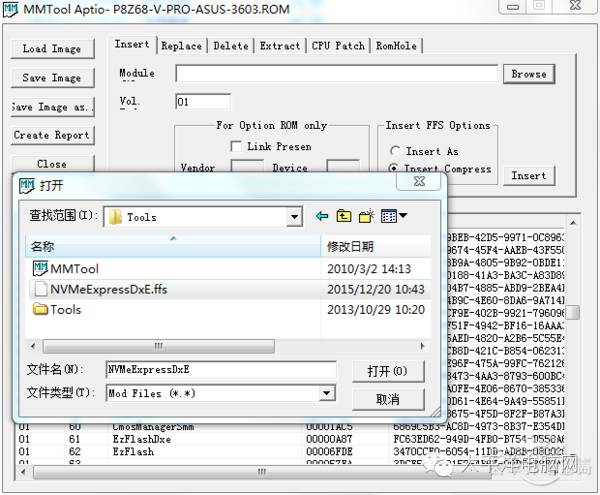Enable the Link Present checkbox

[235, 146]
